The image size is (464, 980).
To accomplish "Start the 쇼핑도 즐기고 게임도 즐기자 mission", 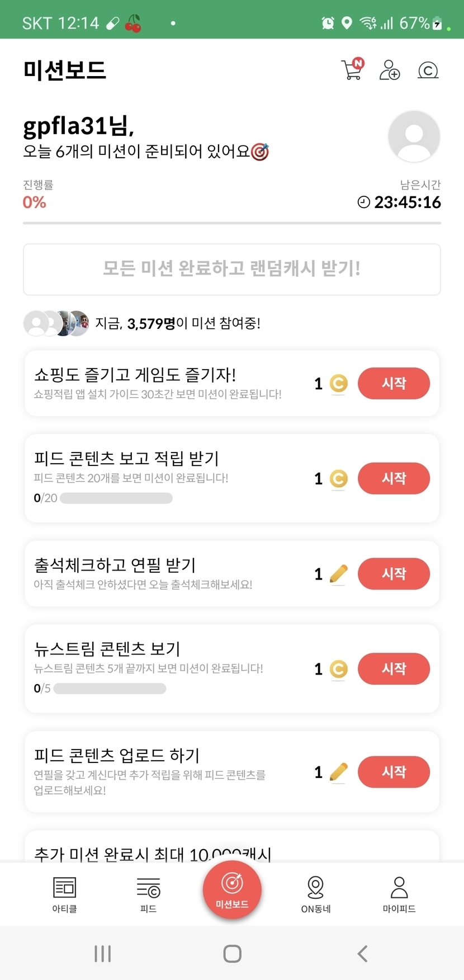I will pyautogui.click(x=394, y=383).
